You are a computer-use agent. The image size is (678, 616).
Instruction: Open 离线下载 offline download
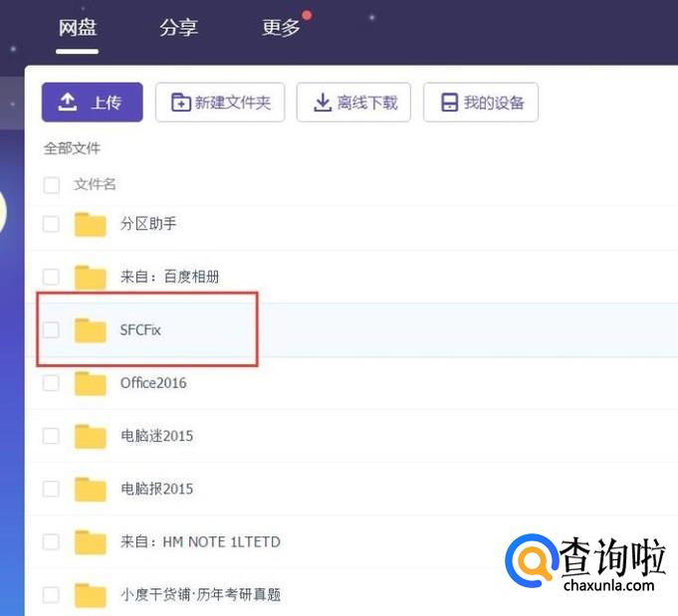pyautogui.click(x=353, y=103)
